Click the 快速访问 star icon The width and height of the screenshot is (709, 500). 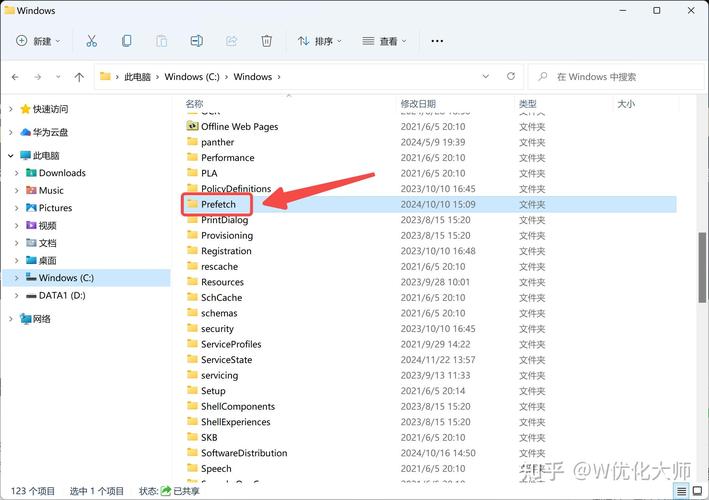tap(25, 109)
